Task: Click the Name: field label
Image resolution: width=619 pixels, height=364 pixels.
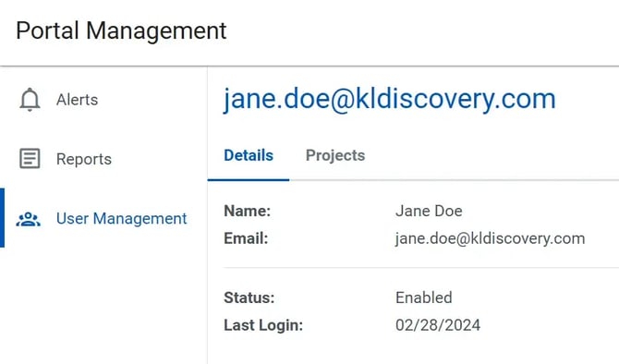Action: (x=247, y=211)
